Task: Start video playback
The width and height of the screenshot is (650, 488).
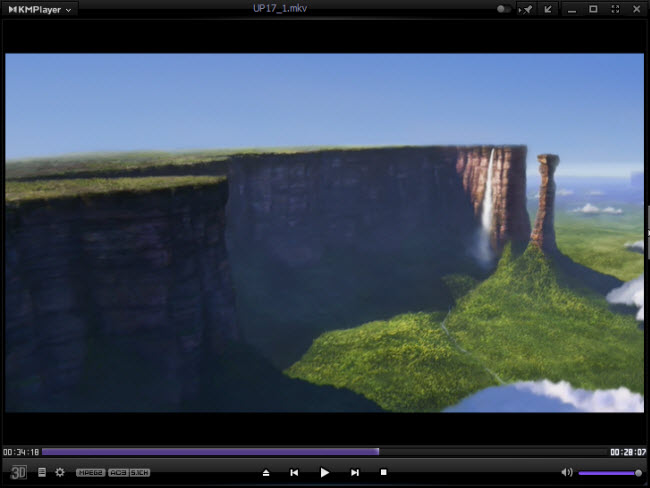Action: tap(325, 472)
